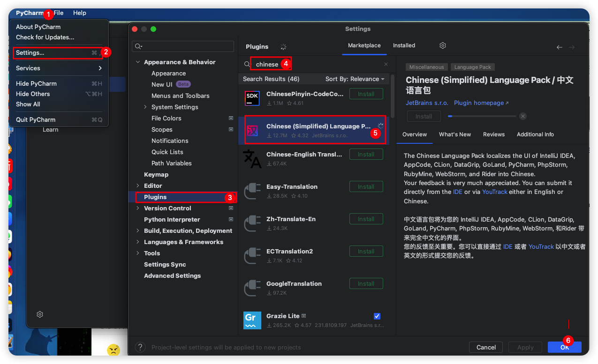Click the gear icon in welcome window
The image size is (598, 364).
(40, 314)
